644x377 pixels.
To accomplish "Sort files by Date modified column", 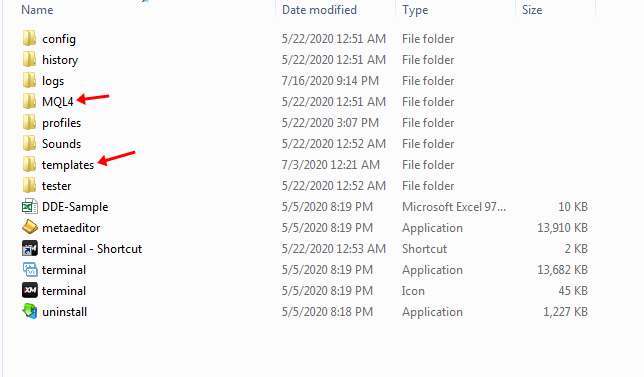I will point(319,9).
